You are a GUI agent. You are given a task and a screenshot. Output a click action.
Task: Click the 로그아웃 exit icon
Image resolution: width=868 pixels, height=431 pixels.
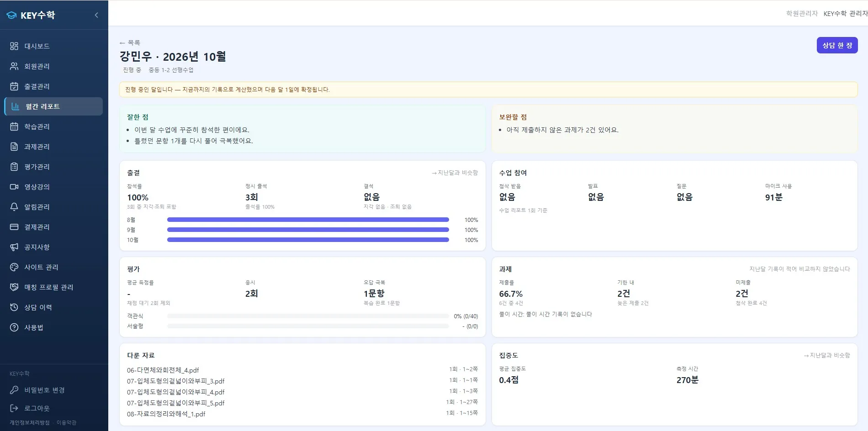(x=14, y=408)
